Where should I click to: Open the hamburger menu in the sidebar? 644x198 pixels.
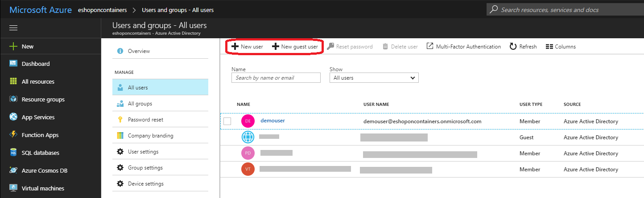13,28
